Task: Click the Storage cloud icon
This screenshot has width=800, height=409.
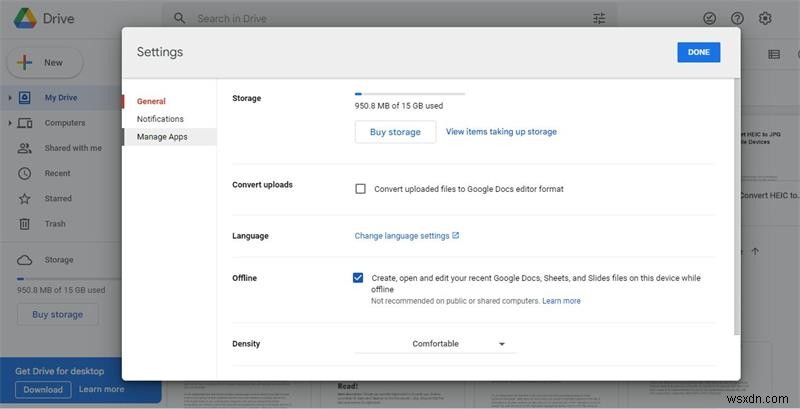Action: [x=24, y=260]
